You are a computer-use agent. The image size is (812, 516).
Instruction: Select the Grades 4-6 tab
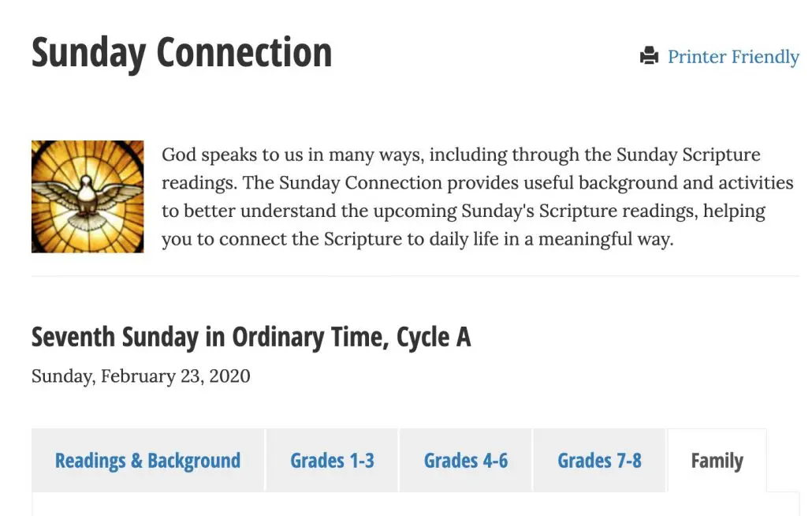(x=466, y=461)
